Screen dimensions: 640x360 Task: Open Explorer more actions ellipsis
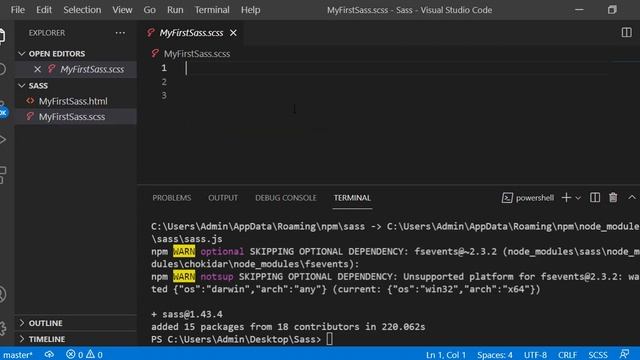coord(120,33)
